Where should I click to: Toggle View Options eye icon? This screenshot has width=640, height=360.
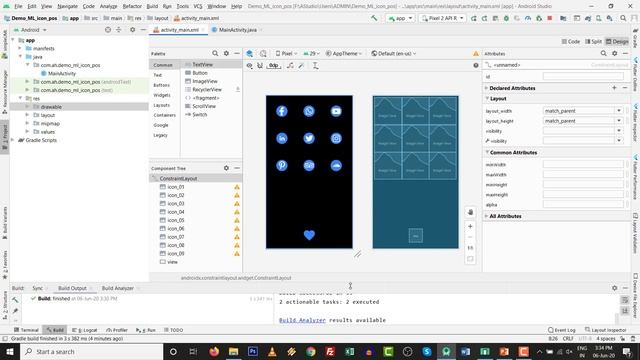pos(249,66)
